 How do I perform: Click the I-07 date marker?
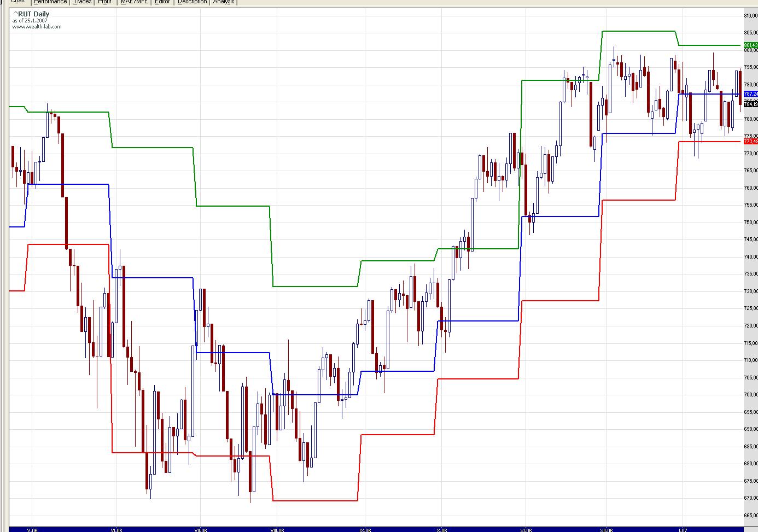683,529
